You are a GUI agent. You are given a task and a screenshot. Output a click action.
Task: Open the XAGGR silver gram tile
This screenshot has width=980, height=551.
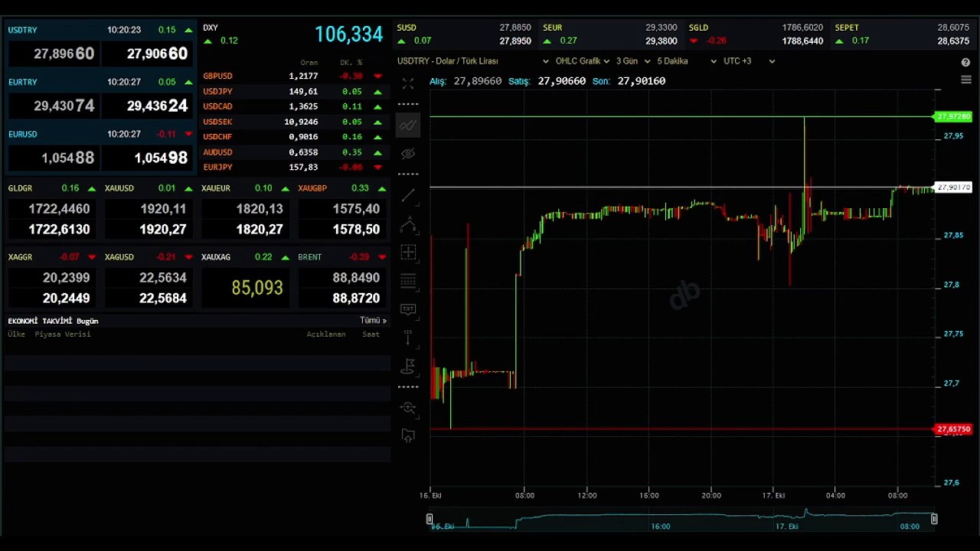tap(52, 280)
